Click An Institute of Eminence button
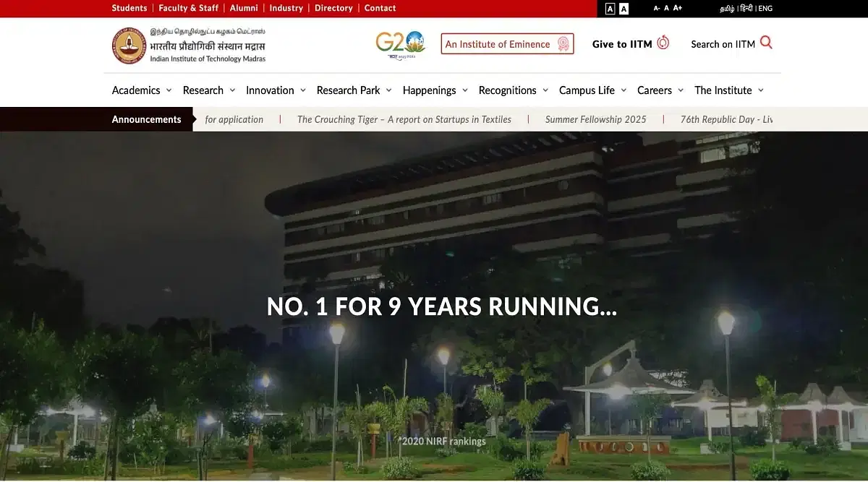The height and width of the screenshot is (482, 868). [x=507, y=44]
